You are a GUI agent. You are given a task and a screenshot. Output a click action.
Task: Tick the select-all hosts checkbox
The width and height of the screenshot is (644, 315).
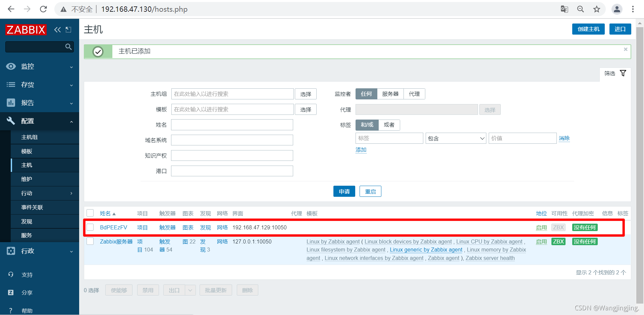coord(90,213)
